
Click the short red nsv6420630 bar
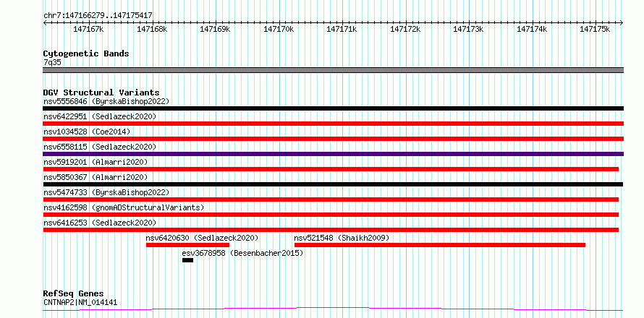[x=187, y=245]
